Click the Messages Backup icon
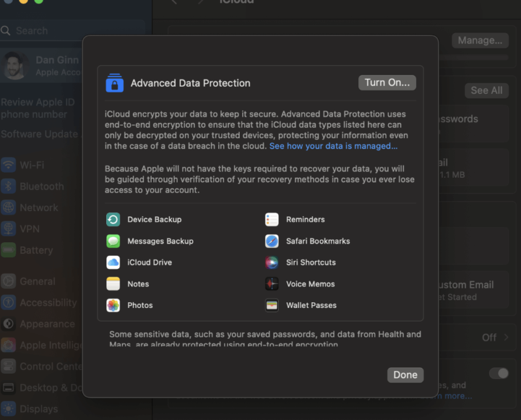 coord(113,241)
